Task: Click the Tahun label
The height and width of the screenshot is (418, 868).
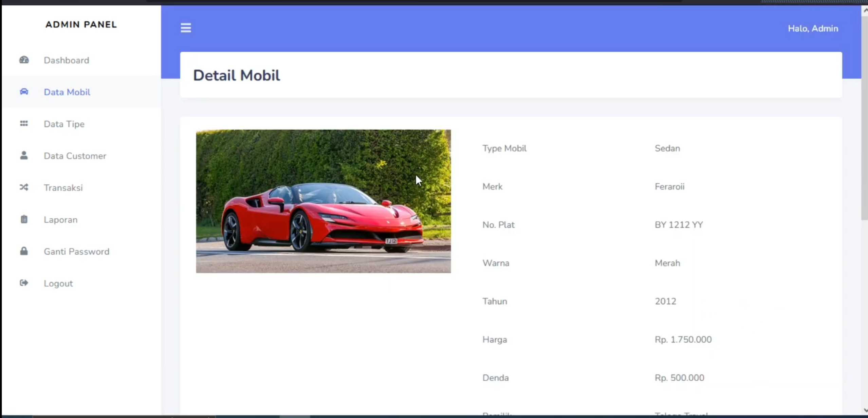Action: click(x=495, y=301)
